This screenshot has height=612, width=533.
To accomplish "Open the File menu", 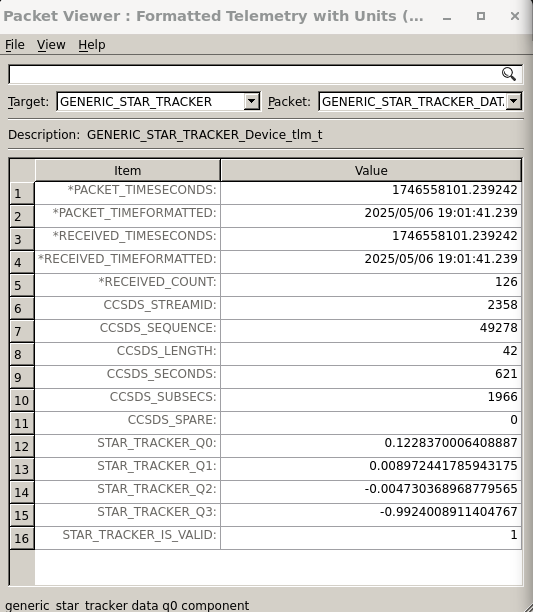I will pos(15,45).
